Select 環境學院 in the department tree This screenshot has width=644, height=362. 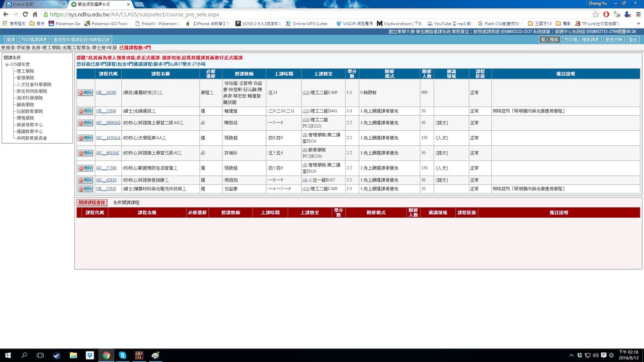pos(25,118)
